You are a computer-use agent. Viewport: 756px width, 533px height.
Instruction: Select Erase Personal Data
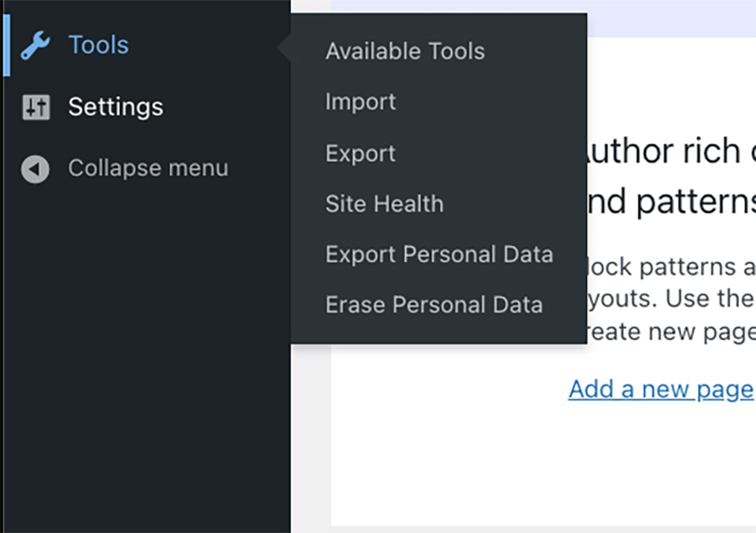click(434, 305)
